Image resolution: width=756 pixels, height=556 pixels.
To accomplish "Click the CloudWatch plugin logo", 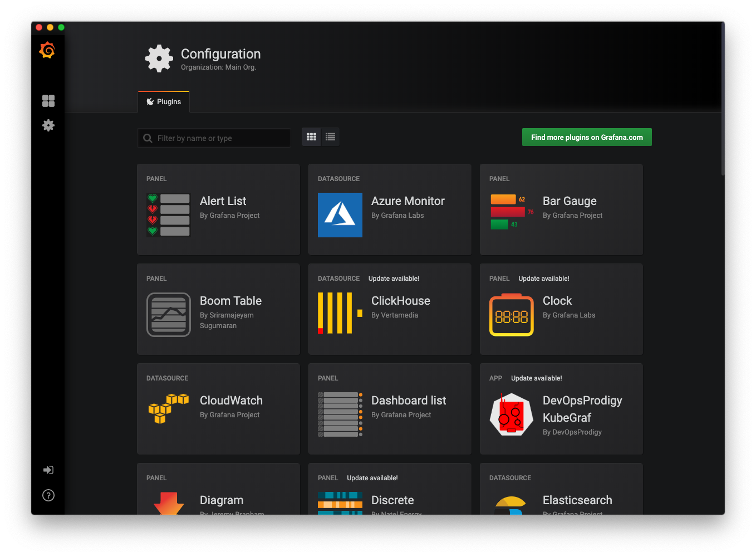I will coord(169,408).
